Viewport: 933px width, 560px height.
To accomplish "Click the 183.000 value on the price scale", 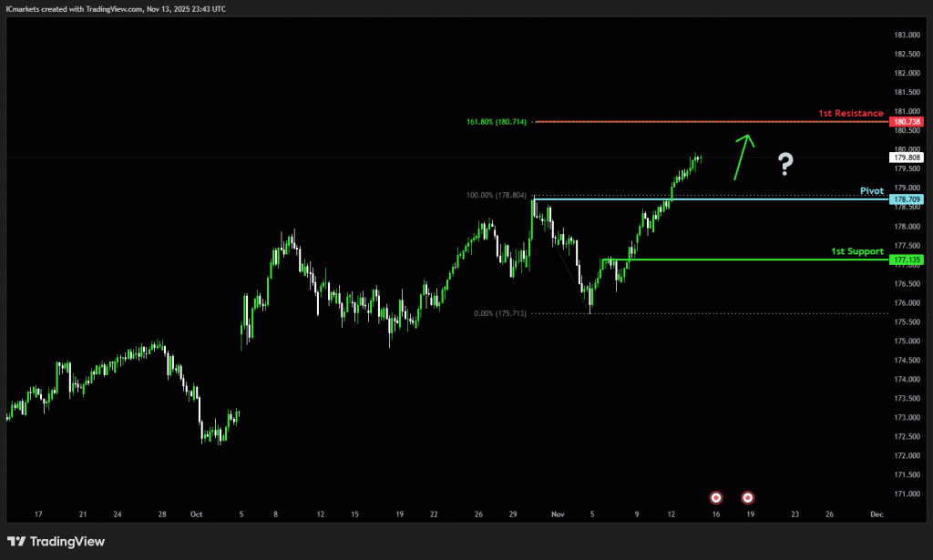I will (x=906, y=36).
